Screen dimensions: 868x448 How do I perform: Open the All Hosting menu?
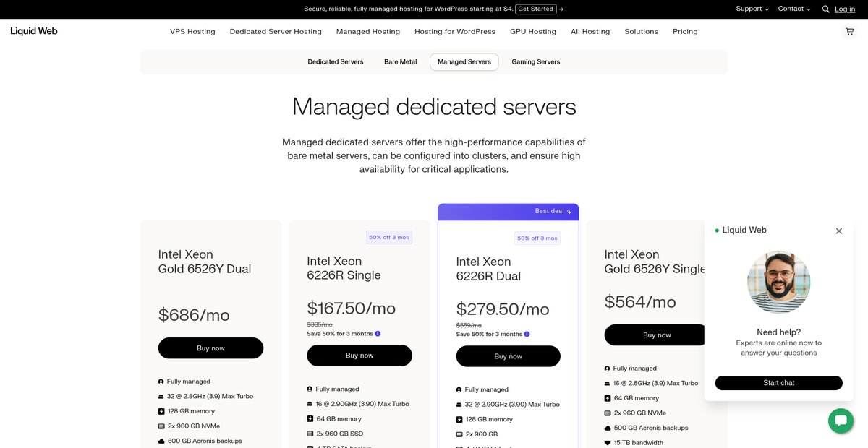pos(590,32)
